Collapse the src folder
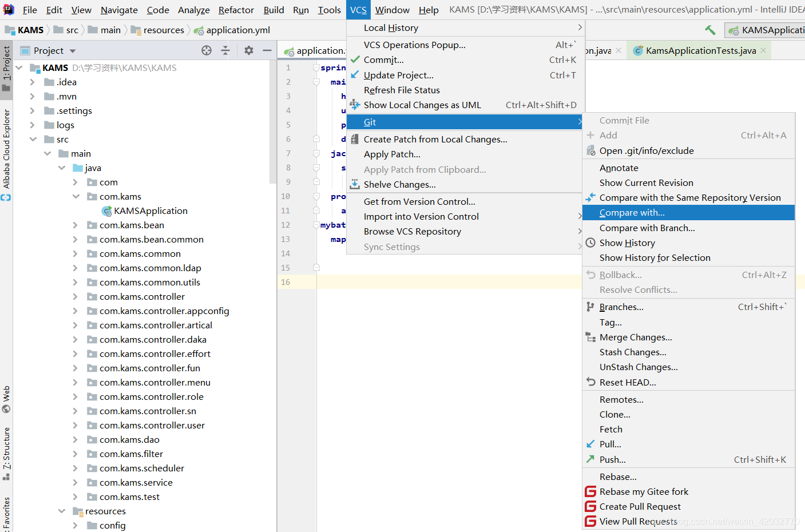 (33, 139)
